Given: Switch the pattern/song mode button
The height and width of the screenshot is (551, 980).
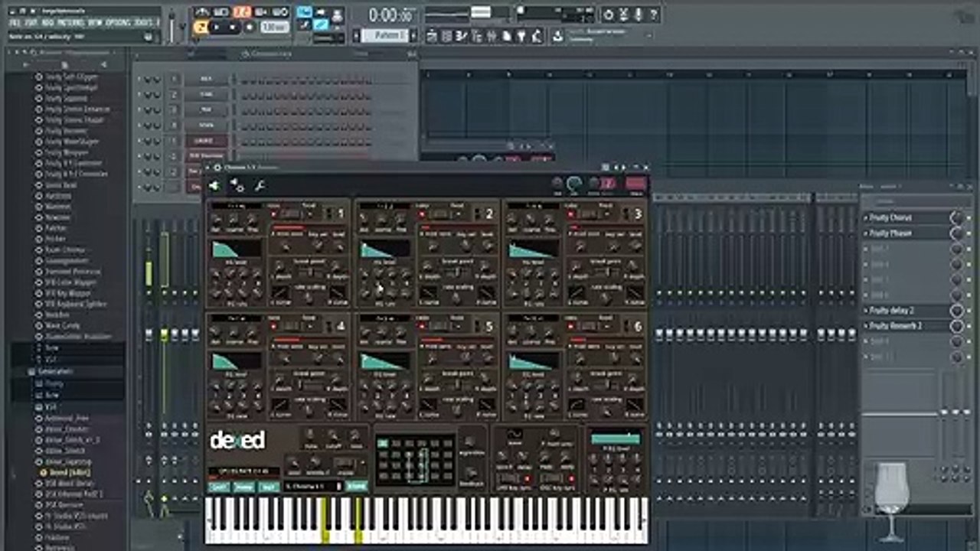Looking at the screenshot, I should pos(201,28).
